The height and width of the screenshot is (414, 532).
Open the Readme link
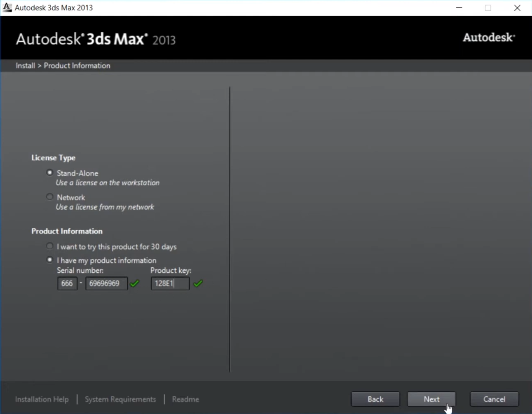185,399
